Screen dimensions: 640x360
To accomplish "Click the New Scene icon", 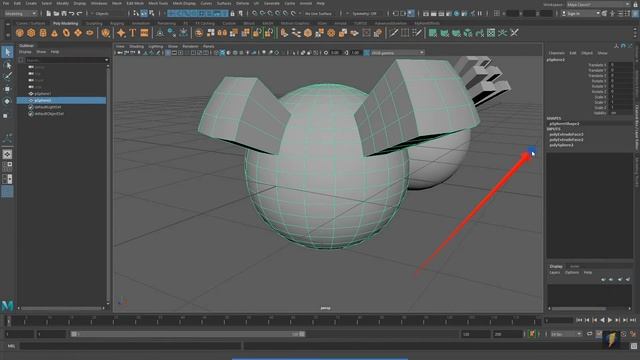I will (x=49, y=13).
